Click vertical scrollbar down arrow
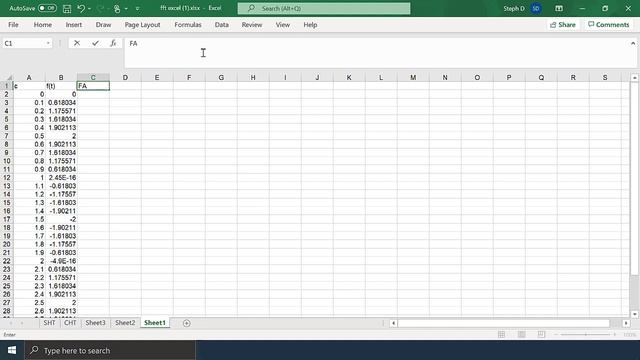The height and width of the screenshot is (360, 640). pos(634,314)
